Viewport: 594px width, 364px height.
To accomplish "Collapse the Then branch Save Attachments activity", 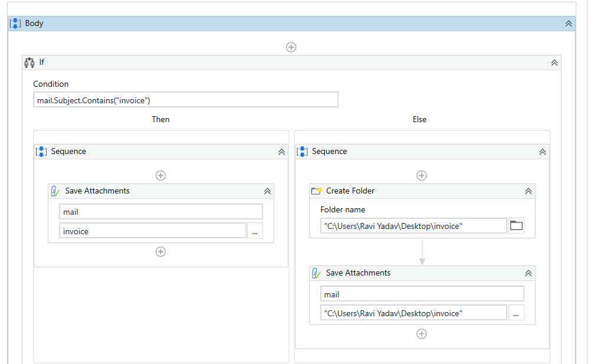I will click(x=267, y=191).
